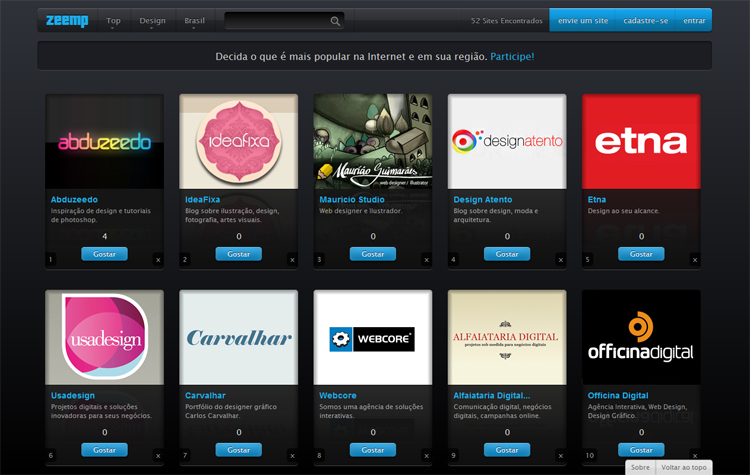
Task: Remove the Design Atento card via x
Action: click(x=561, y=260)
